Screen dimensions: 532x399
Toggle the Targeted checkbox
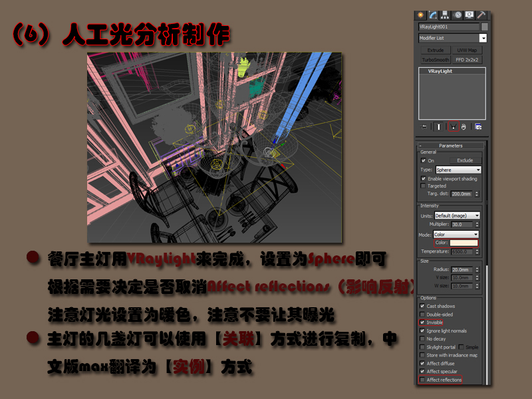423,186
